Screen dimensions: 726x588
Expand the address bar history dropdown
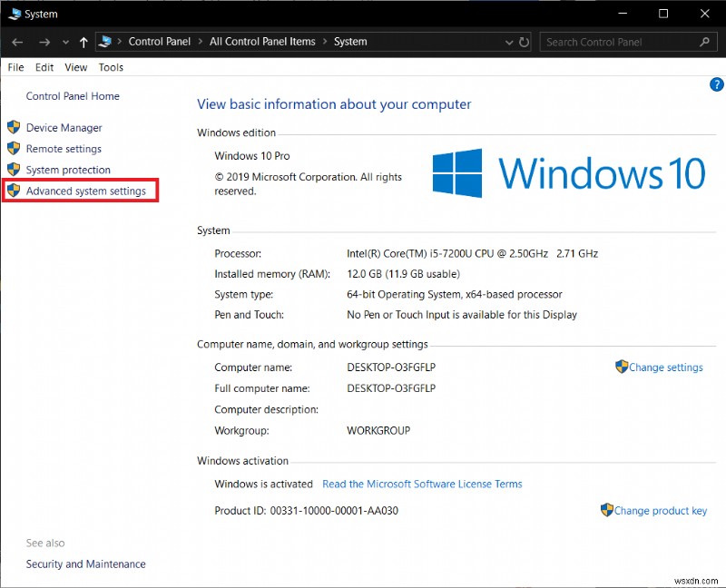coord(509,42)
